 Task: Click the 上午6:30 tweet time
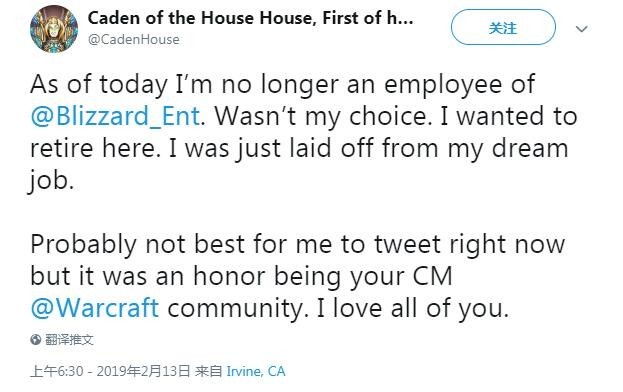57,371
